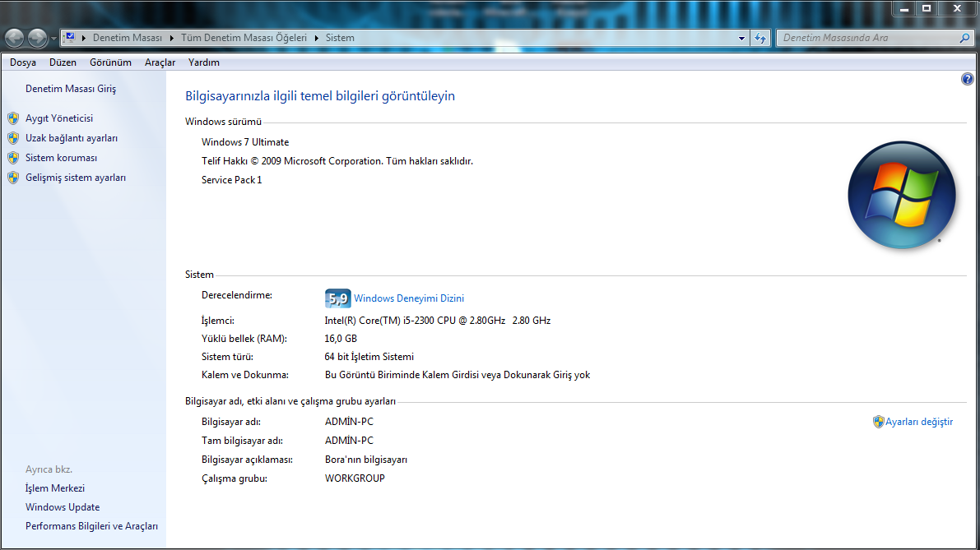Open İşlem Merkezi link

point(55,488)
